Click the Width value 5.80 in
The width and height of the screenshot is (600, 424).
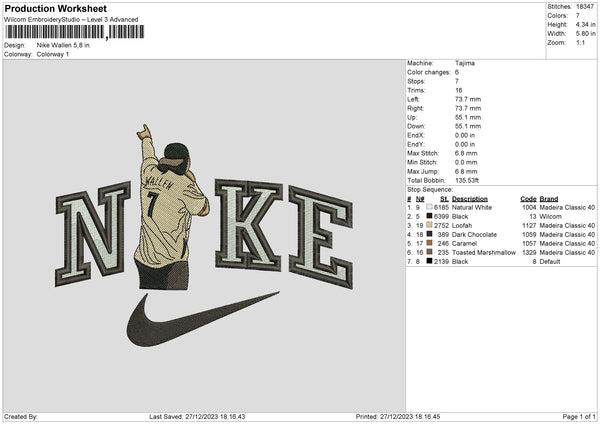click(x=585, y=34)
